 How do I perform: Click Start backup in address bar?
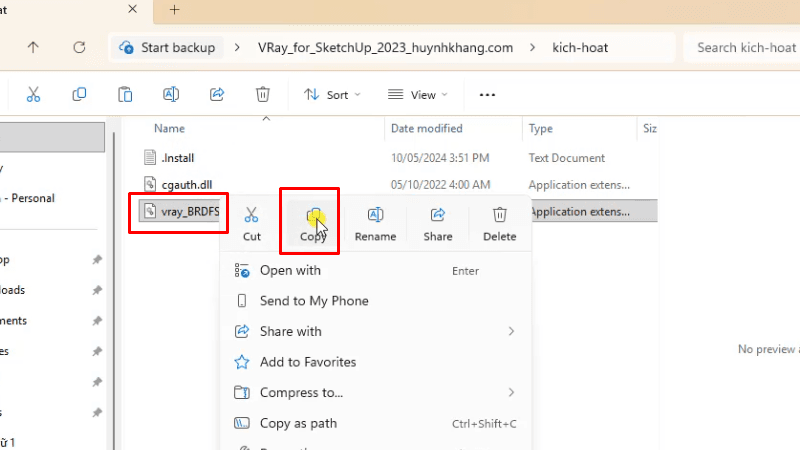(167, 47)
